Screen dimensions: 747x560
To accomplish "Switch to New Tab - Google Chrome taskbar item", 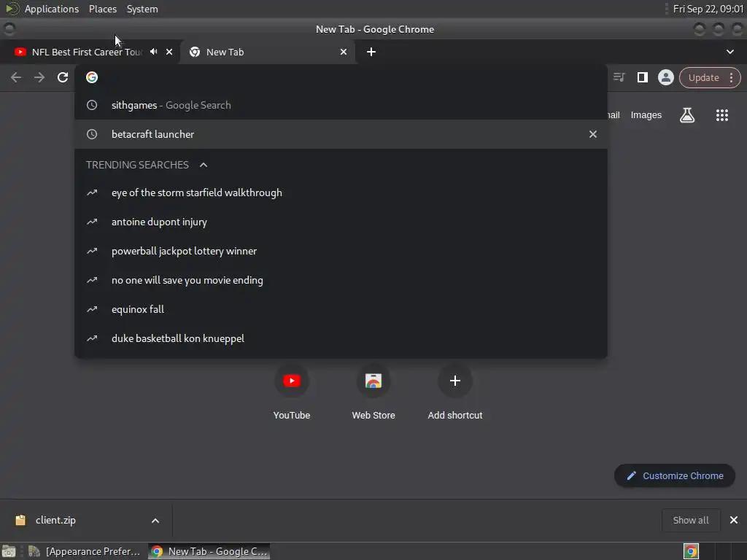I will [209, 551].
